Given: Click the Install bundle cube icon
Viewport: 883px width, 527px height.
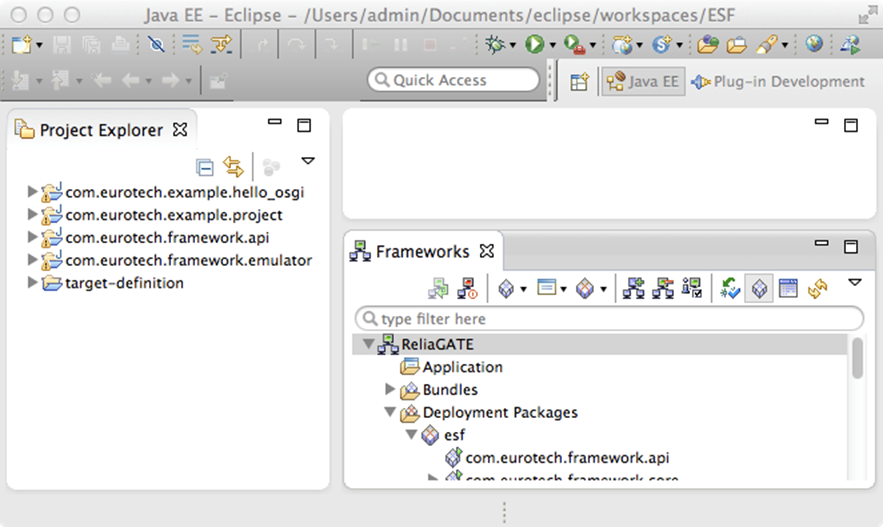Looking at the screenshot, I should pyautogui.click(x=506, y=289).
